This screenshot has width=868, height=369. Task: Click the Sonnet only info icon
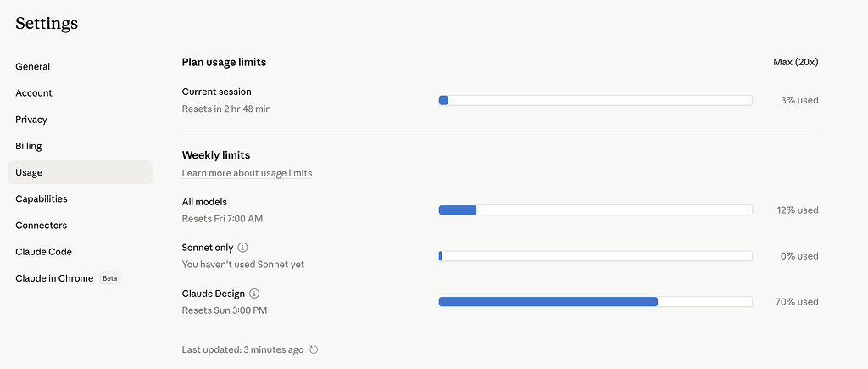click(242, 248)
